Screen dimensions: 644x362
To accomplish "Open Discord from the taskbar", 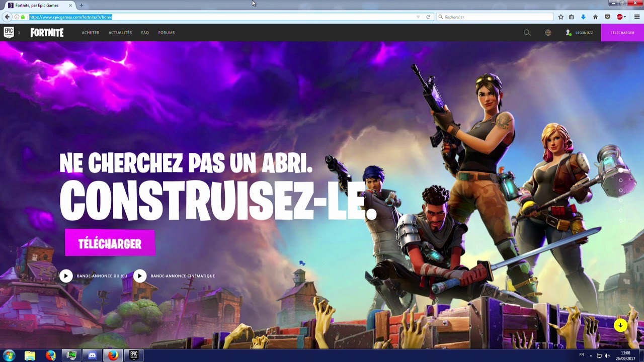I will coord(92,355).
